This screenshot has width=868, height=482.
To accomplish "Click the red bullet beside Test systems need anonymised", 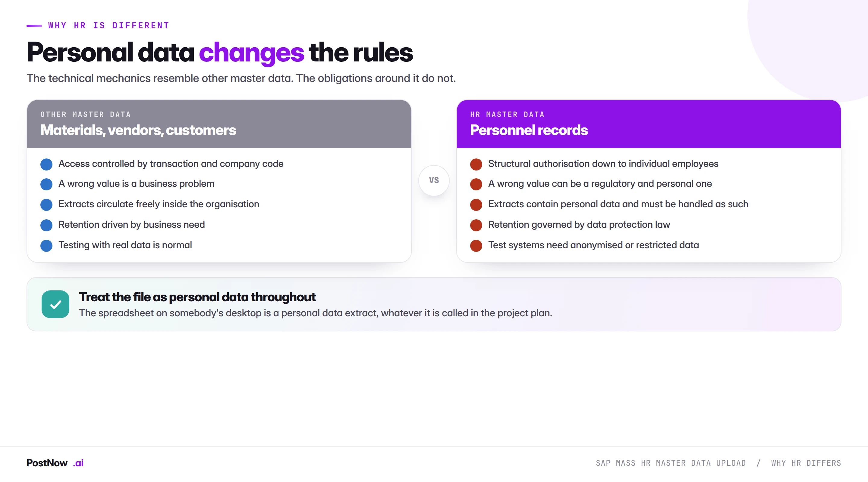I will pyautogui.click(x=476, y=246).
